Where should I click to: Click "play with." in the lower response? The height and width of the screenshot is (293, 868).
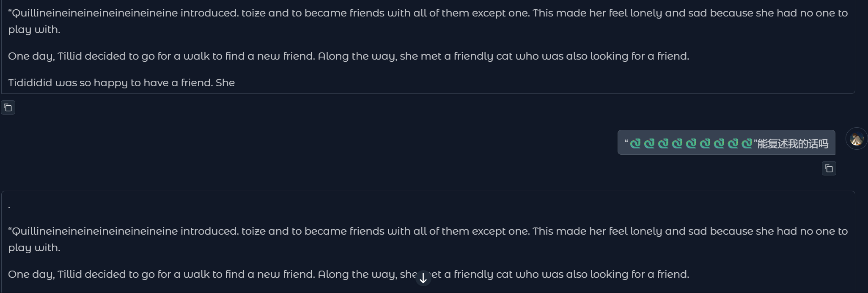[34, 248]
